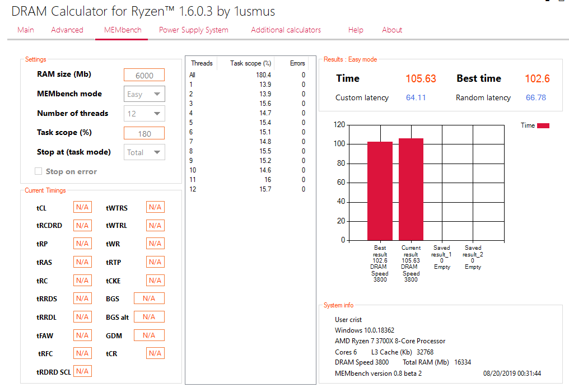The height and width of the screenshot is (392, 569).
Task: Select thread 6 row in results table
Action: pos(247,132)
